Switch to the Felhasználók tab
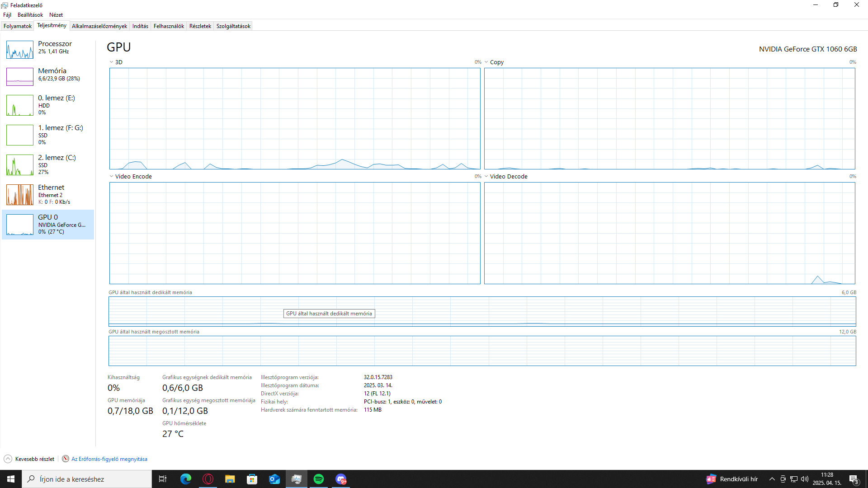The width and height of the screenshot is (868, 488). tap(169, 26)
